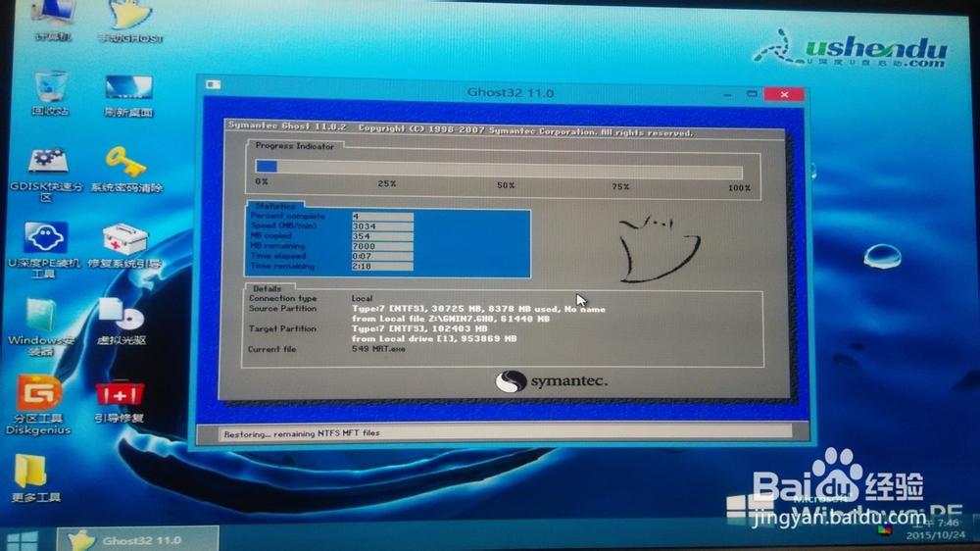Open 虚拟光驱 desktop icon

122,323
